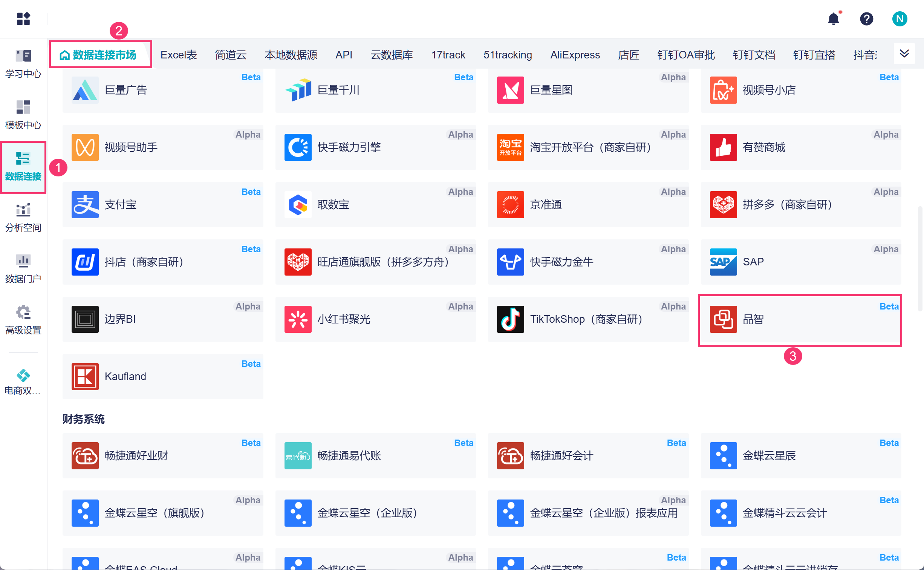This screenshot has height=570, width=924.
Task: Open the 钉钉直搭 tab
Action: pyautogui.click(x=814, y=55)
